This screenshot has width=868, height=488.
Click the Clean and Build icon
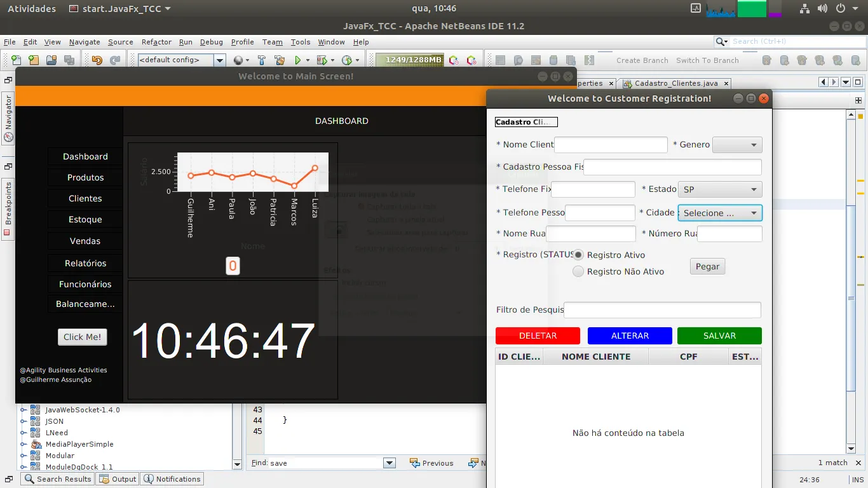click(x=280, y=60)
